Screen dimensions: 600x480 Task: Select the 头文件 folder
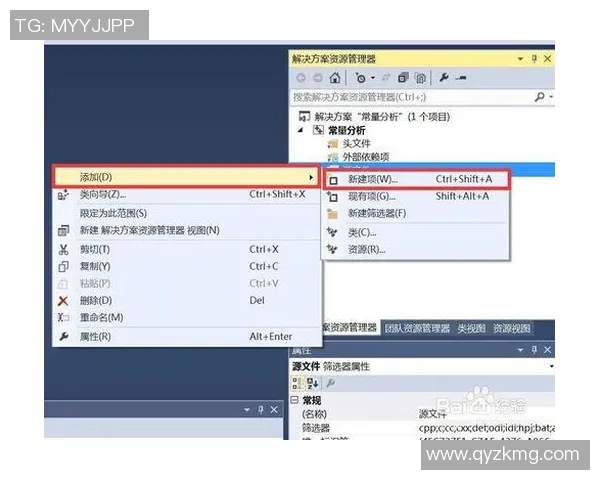(356, 144)
